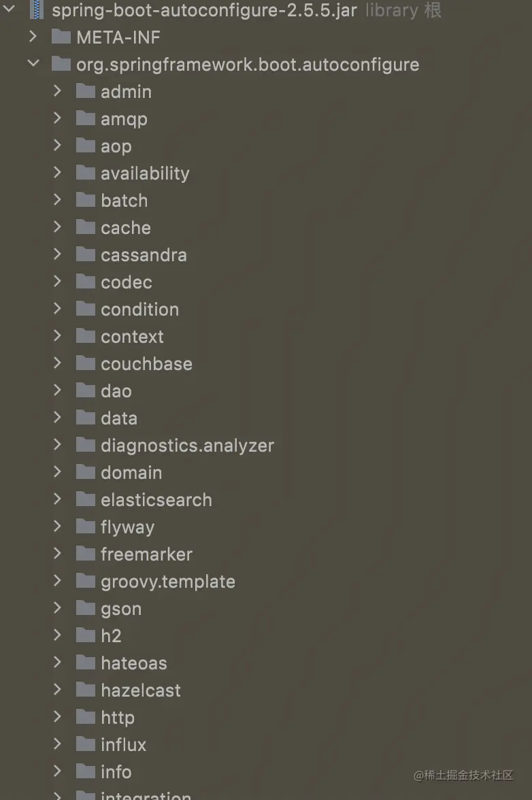Collapse the org.springframework.boot.autoconfigure package
Viewport: 532px width, 800px height.
coord(33,63)
